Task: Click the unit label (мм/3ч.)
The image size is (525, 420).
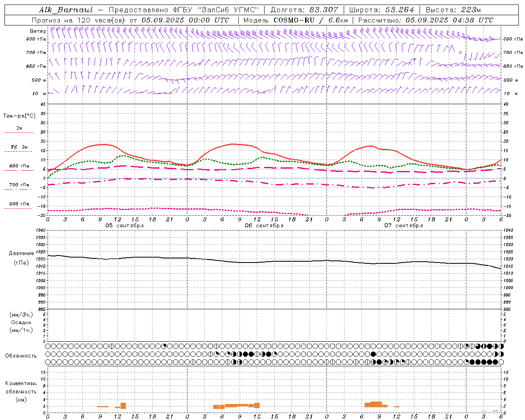Action: pyautogui.click(x=21, y=315)
